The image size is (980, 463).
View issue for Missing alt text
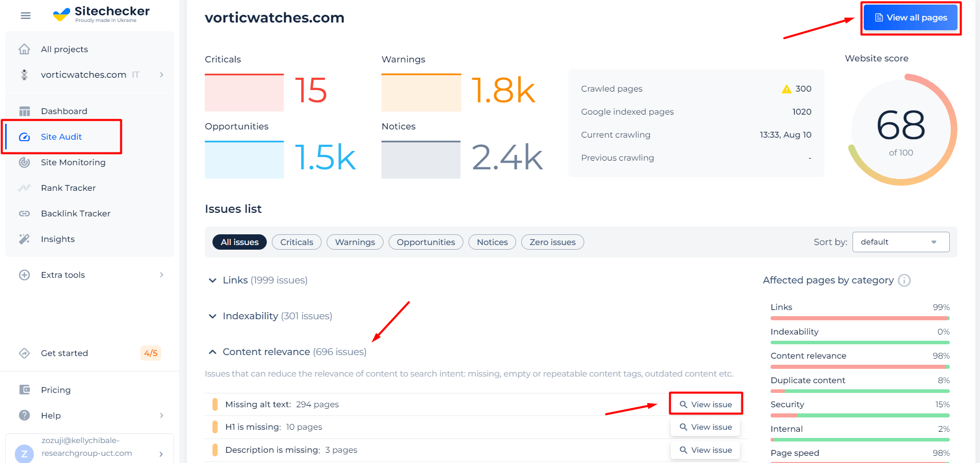tap(706, 404)
